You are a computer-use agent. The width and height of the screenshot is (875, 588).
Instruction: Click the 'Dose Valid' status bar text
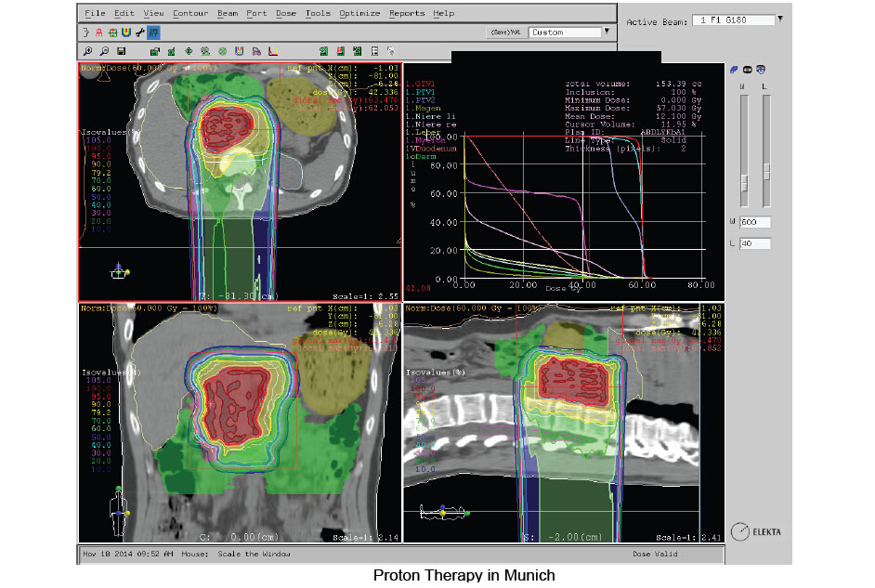(x=655, y=554)
